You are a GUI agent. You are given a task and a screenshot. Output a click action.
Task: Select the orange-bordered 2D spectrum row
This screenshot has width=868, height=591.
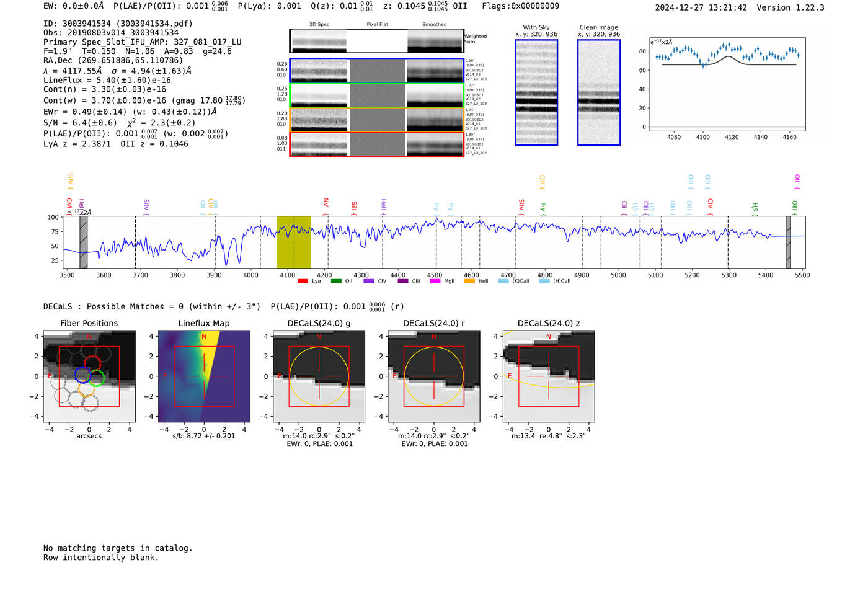[377, 120]
